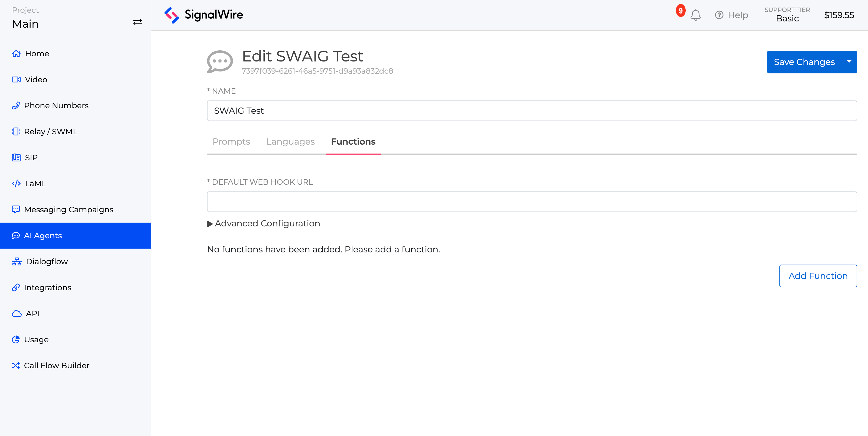Viewport: 868px width, 436px height.
Task: Click the SIP fax icon
Action: (x=16, y=157)
